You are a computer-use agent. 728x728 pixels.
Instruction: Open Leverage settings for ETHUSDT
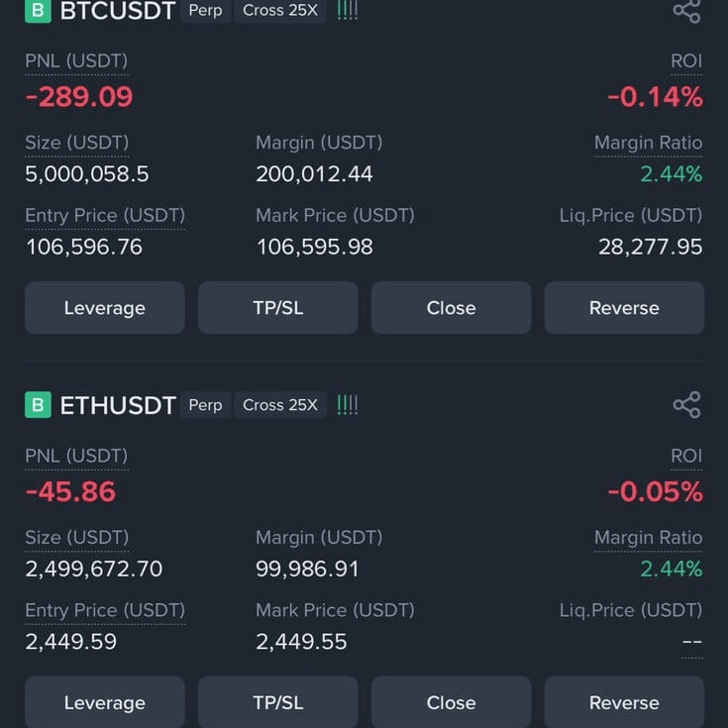[105, 702]
